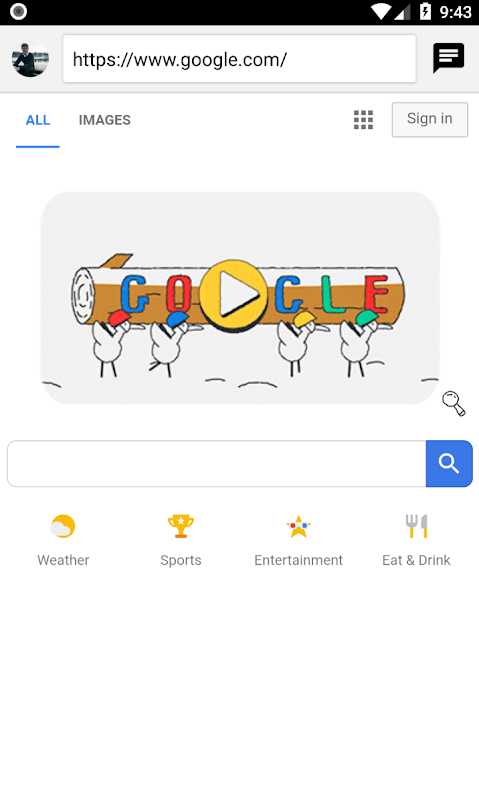Switch to the IMAGES tab
The width and height of the screenshot is (479, 800).
[x=105, y=120]
